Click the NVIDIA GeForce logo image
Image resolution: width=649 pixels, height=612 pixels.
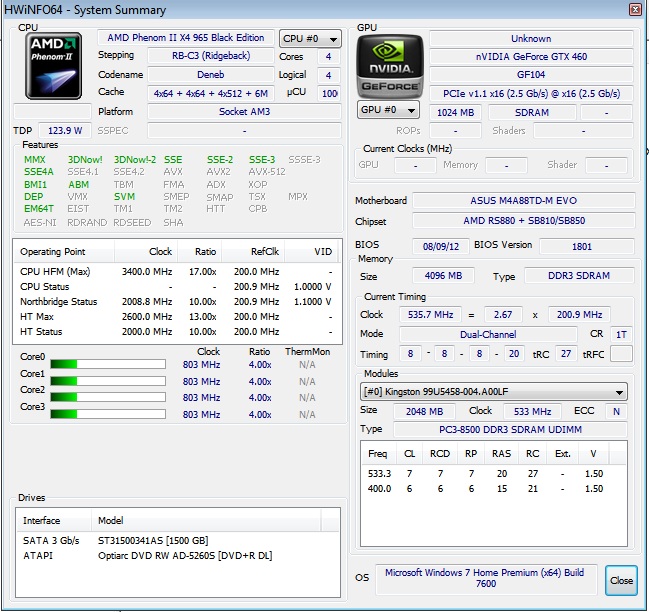(390, 67)
